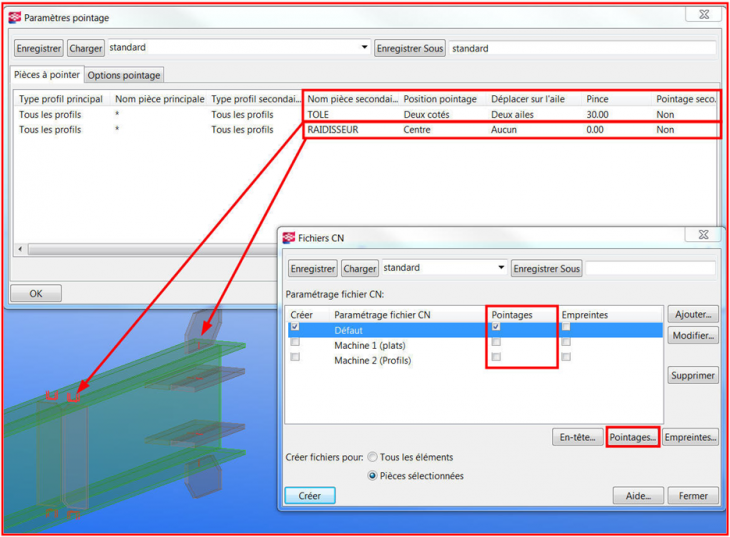Click the 30.00 Pince value
The image size is (730, 537).
pyautogui.click(x=597, y=115)
